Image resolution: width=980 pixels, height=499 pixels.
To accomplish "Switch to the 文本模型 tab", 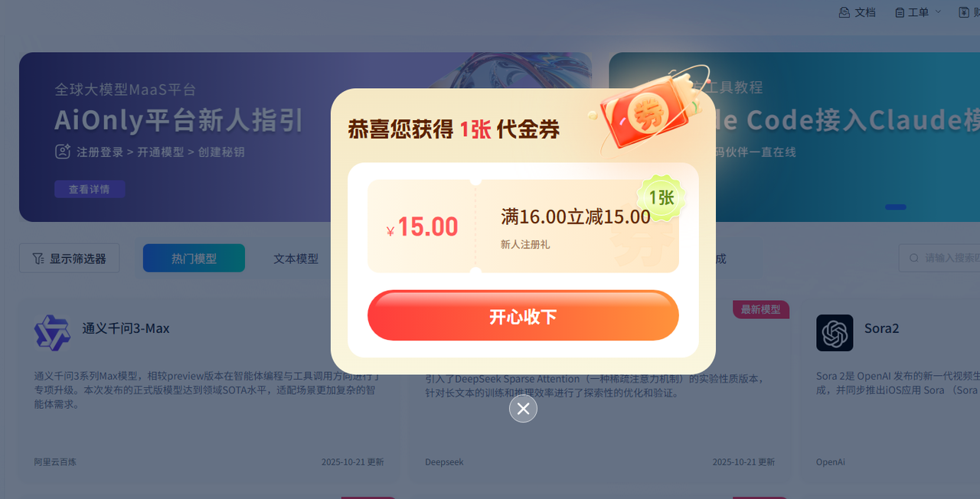I will click(x=296, y=259).
